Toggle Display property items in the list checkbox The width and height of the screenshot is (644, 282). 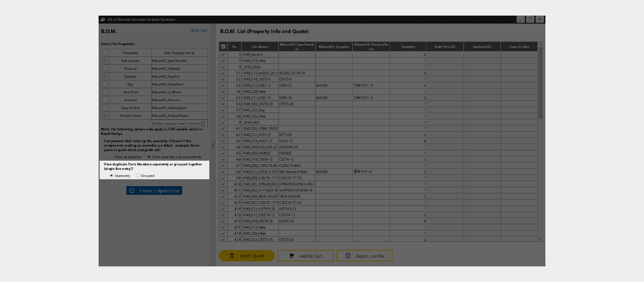(x=203, y=123)
